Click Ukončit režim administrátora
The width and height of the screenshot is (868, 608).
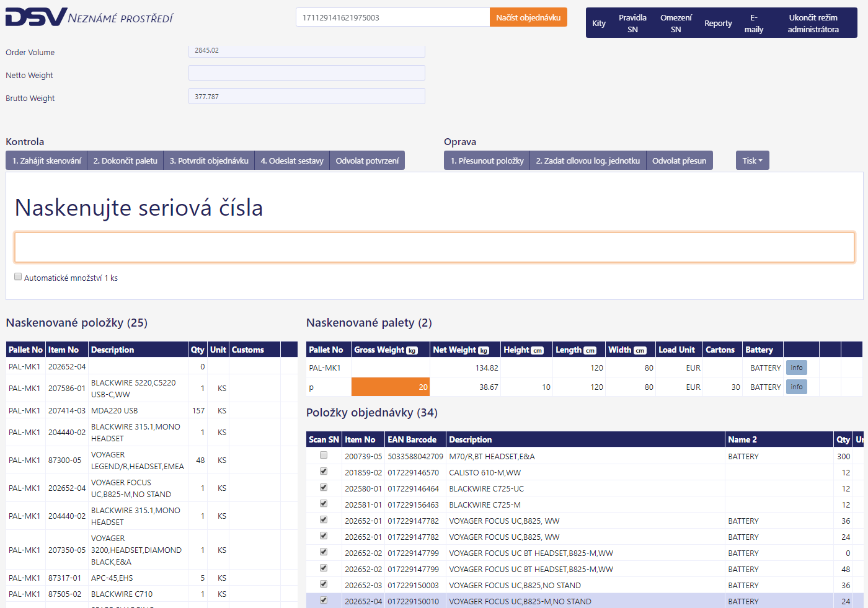pos(813,24)
